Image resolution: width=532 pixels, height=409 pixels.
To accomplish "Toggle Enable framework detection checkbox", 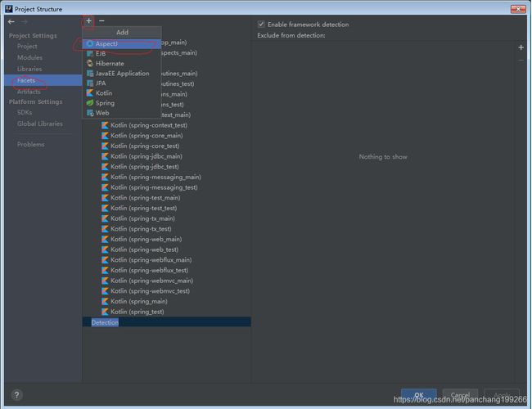I will point(261,24).
